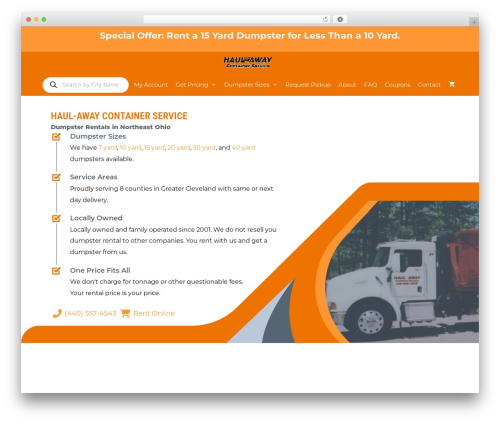Expand the Dumpster Sizes dropdown arrow
This screenshot has height=423, width=500.
tap(275, 85)
